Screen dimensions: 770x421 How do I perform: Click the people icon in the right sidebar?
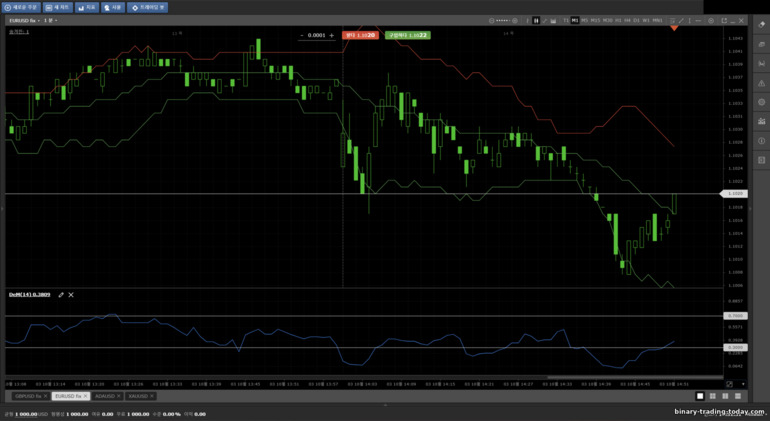762,121
